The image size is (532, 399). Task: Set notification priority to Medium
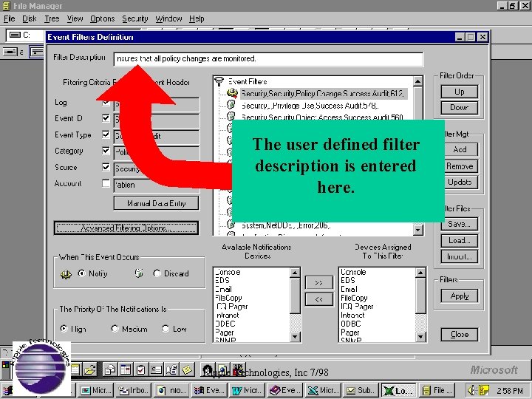(115, 328)
